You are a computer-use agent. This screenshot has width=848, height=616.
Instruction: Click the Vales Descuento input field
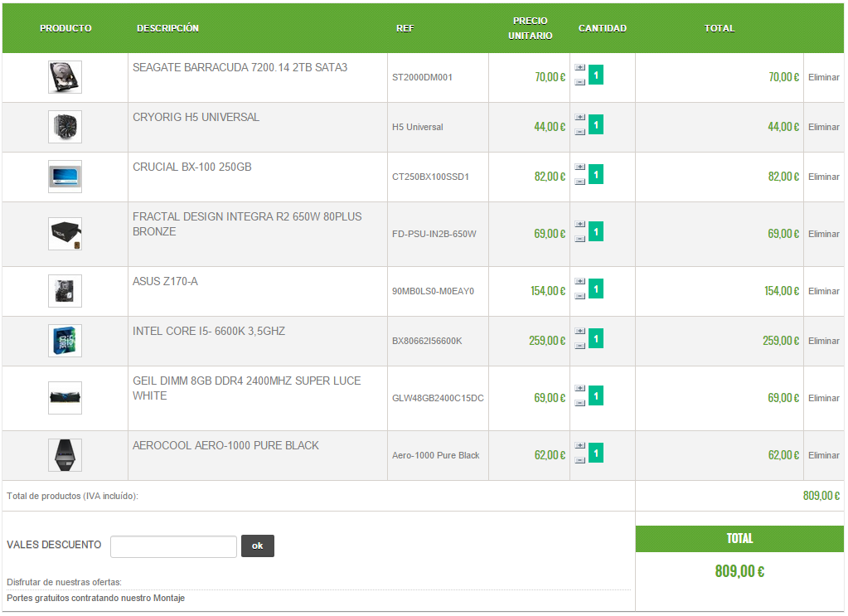(x=173, y=547)
